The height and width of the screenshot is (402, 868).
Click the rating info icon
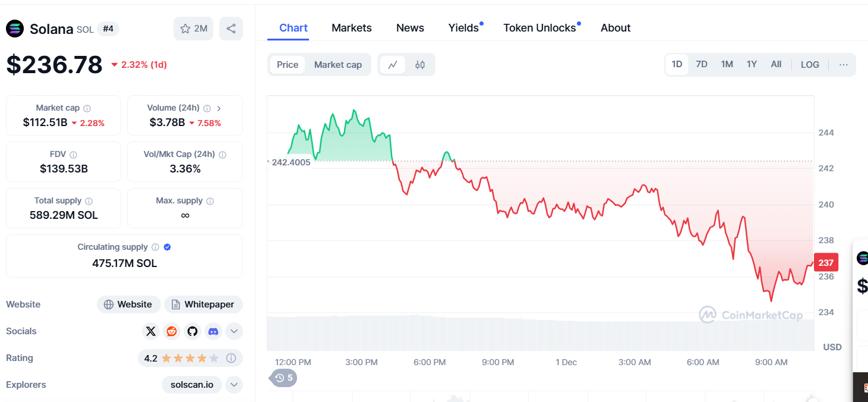(x=231, y=358)
